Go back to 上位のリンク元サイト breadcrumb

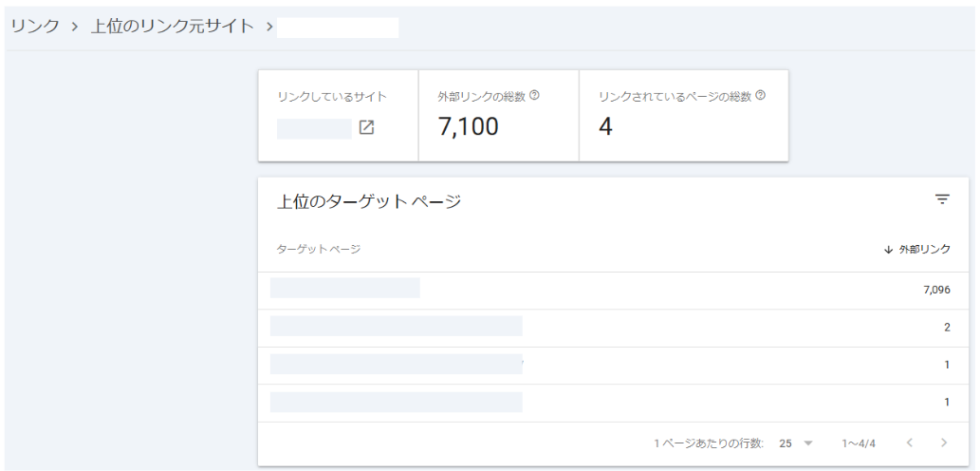point(172,27)
